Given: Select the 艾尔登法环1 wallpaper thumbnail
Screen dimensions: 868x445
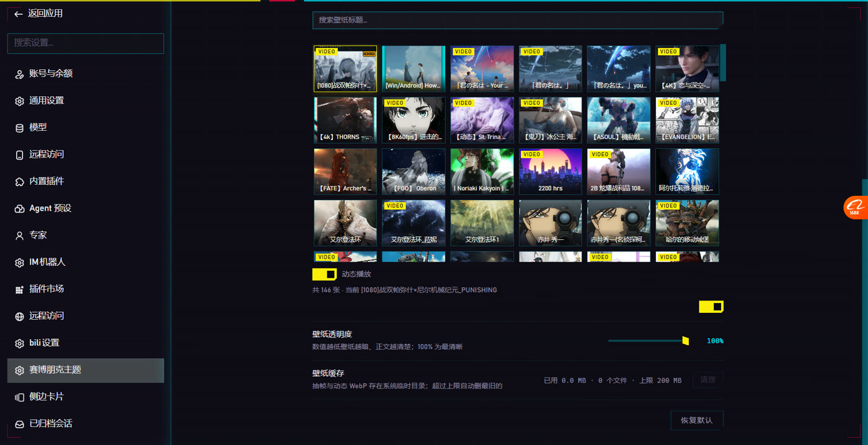Looking at the screenshot, I should click(x=482, y=223).
